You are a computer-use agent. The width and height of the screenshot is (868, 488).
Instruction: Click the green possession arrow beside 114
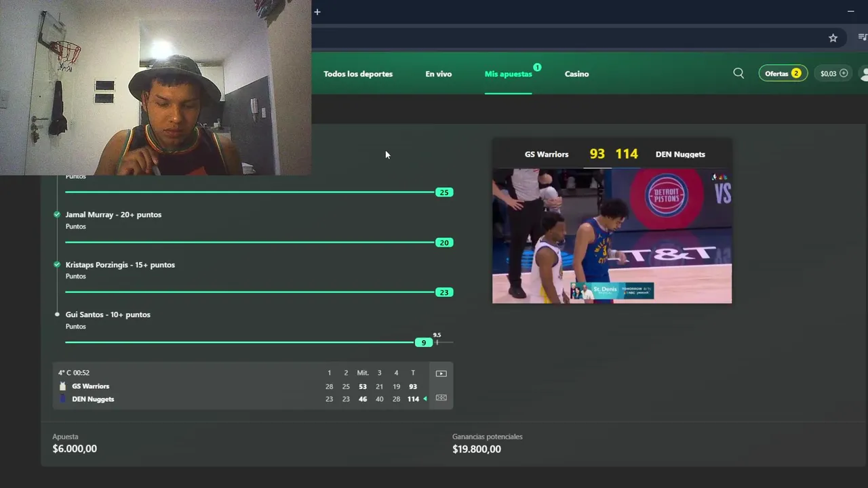click(x=425, y=399)
